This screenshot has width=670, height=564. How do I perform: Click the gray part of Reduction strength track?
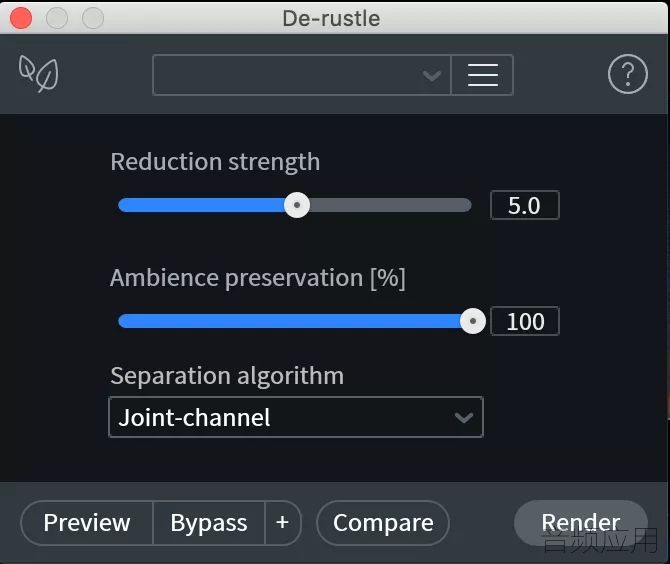[391, 205]
